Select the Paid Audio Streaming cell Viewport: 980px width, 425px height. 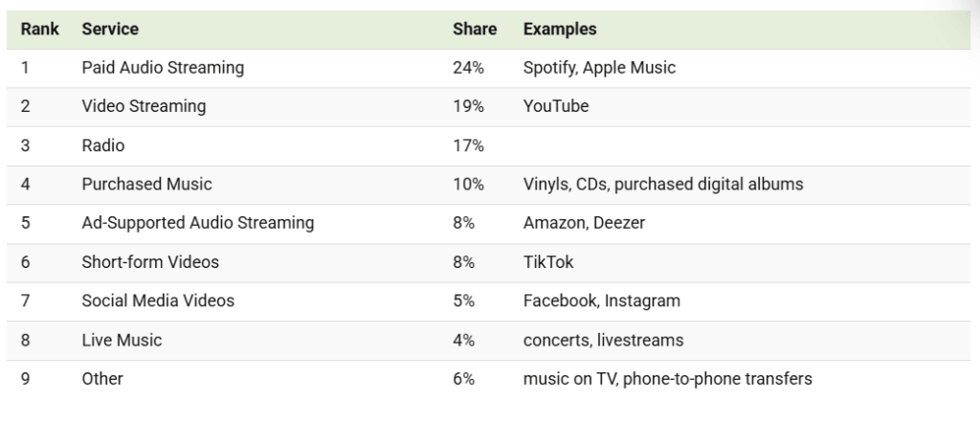[x=163, y=68]
